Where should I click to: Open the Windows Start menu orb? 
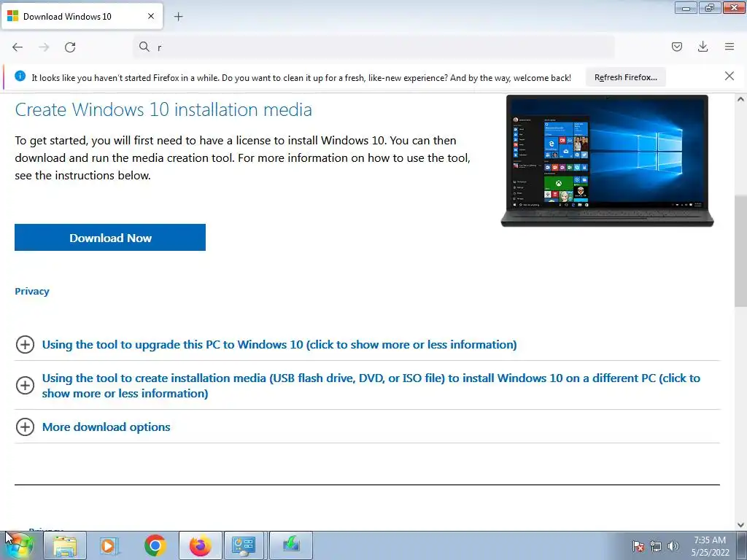pos(19,545)
